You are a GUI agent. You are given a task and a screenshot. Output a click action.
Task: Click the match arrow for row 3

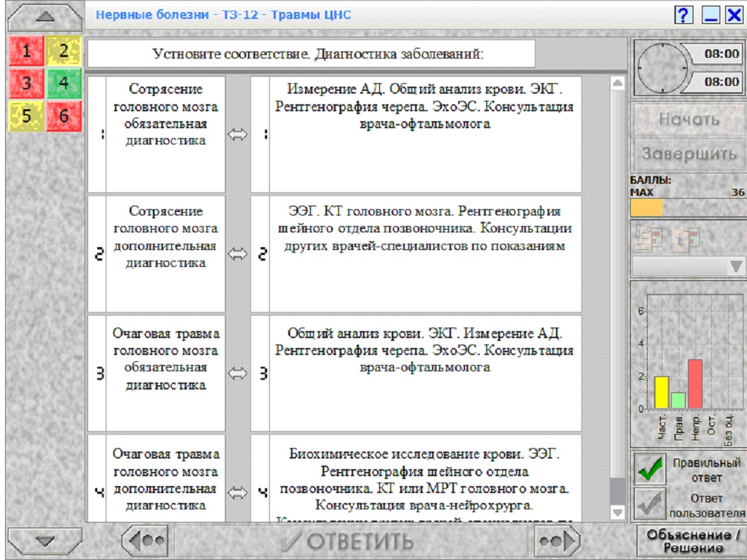pyautogui.click(x=237, y=373)
